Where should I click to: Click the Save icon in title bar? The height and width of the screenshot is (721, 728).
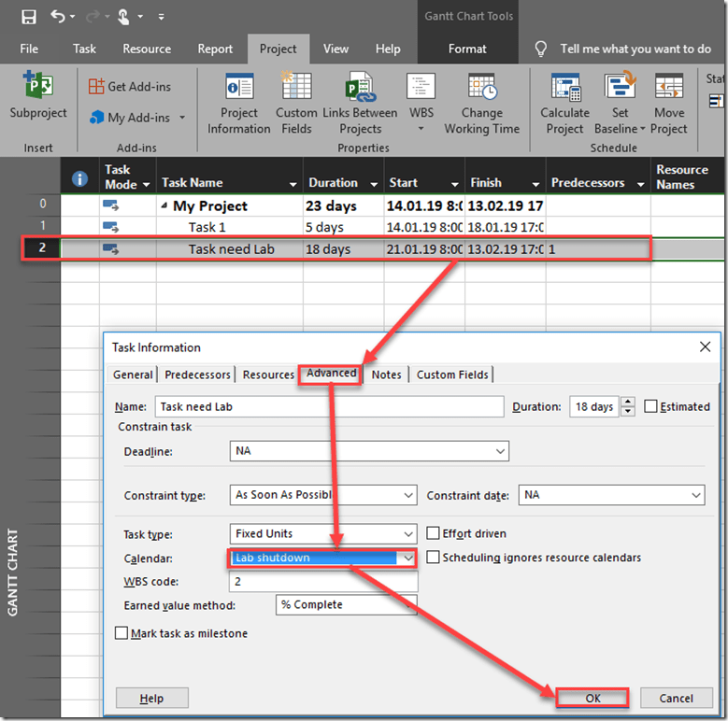click(x=28, y=17)
